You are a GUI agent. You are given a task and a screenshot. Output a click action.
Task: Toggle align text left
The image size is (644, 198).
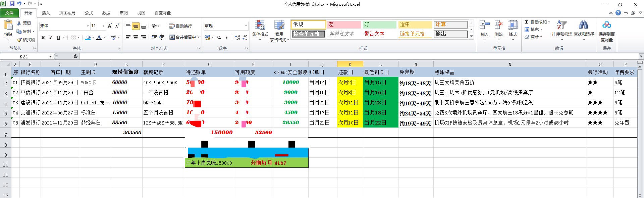128,37
